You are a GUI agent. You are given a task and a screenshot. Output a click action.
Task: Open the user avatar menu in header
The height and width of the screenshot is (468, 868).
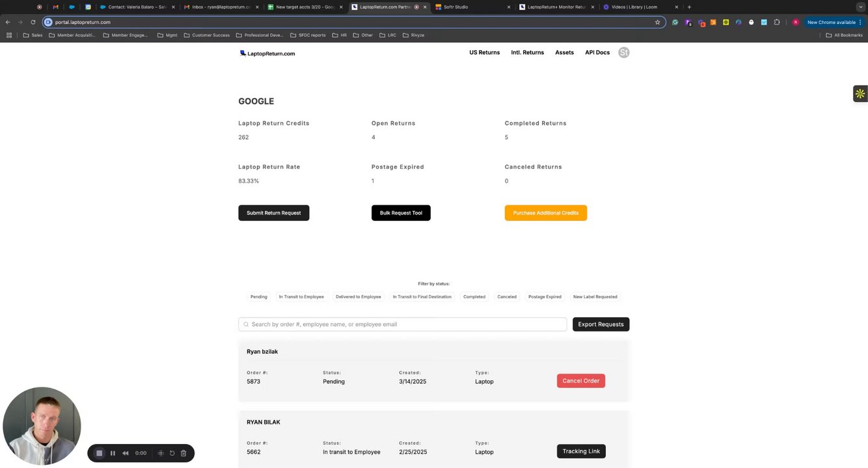point(623,53)
